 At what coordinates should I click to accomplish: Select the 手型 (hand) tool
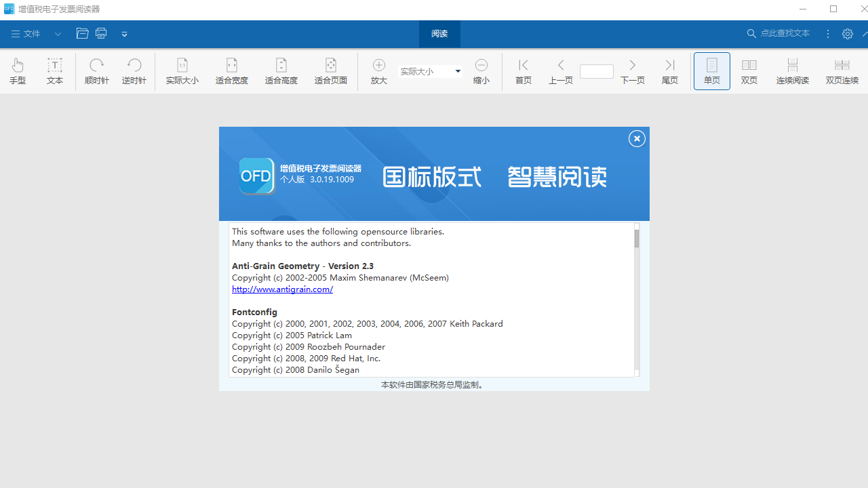(x=18, y=70)
